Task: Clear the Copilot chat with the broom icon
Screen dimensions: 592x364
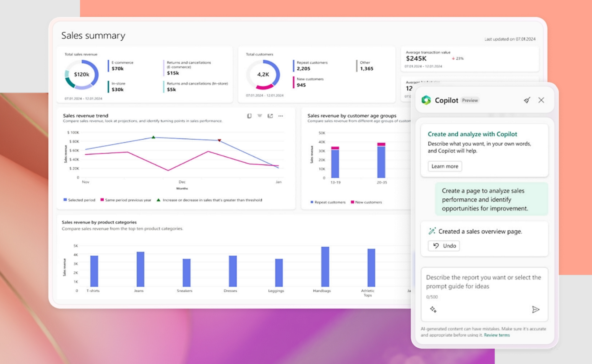Action: [527, 100]
